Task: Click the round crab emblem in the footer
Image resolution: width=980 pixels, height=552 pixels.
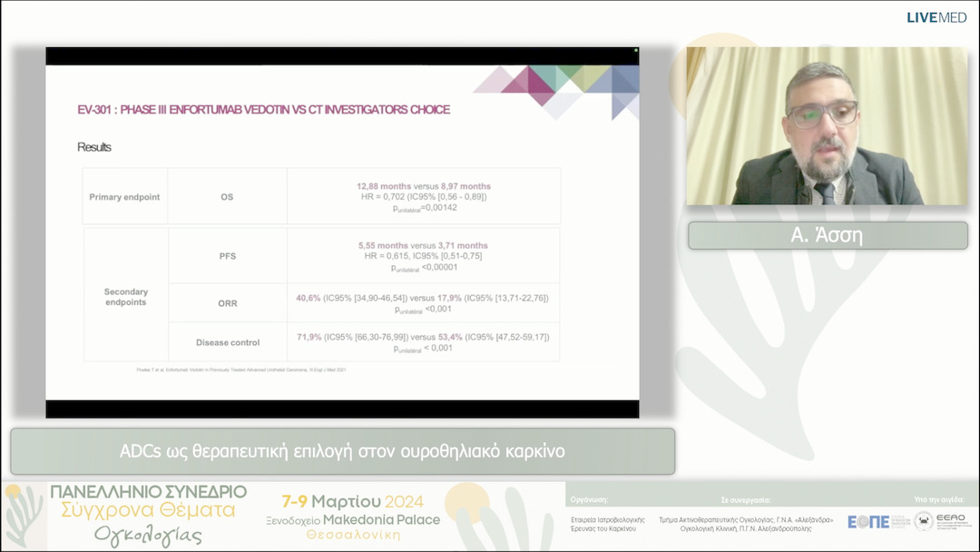Action: click(923, 521)
